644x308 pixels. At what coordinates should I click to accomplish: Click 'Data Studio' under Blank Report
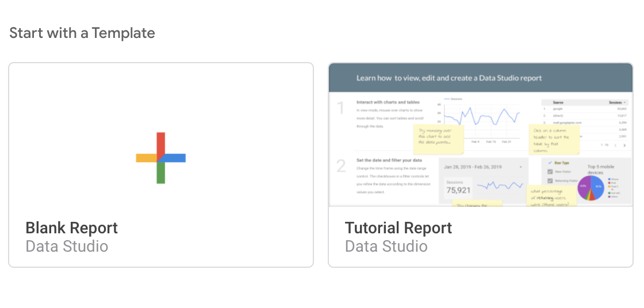click(67, 247)
